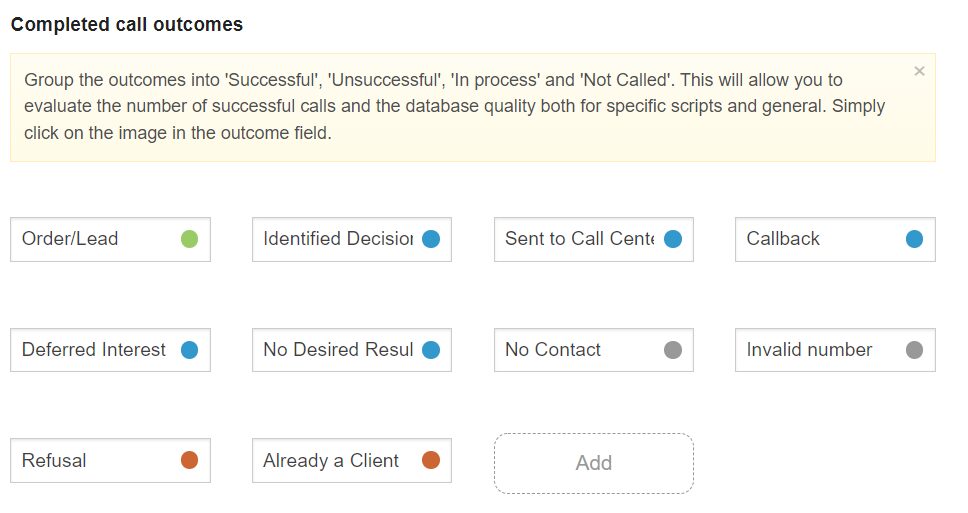
Task: Click the blue dot for Identified Decision outcome
Action: (431, 239)
